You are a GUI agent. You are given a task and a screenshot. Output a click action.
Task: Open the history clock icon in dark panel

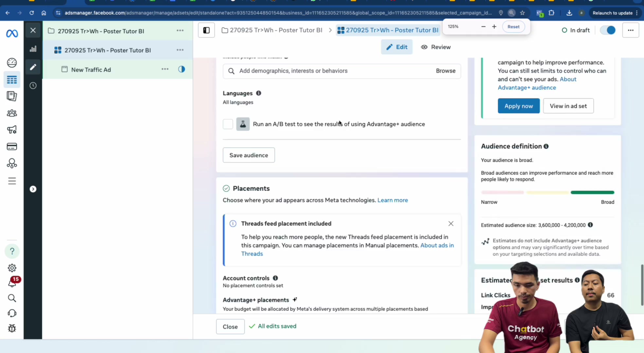tap(33, 86)
